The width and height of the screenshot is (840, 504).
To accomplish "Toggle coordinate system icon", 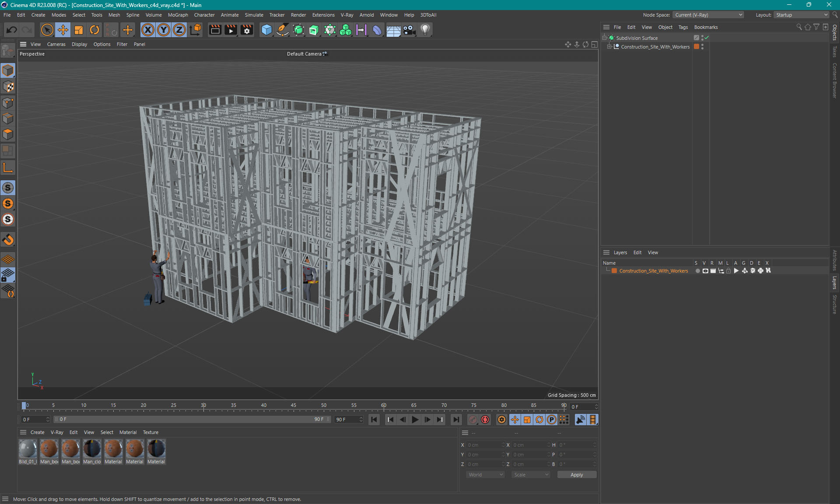I will tap(196, 30).
